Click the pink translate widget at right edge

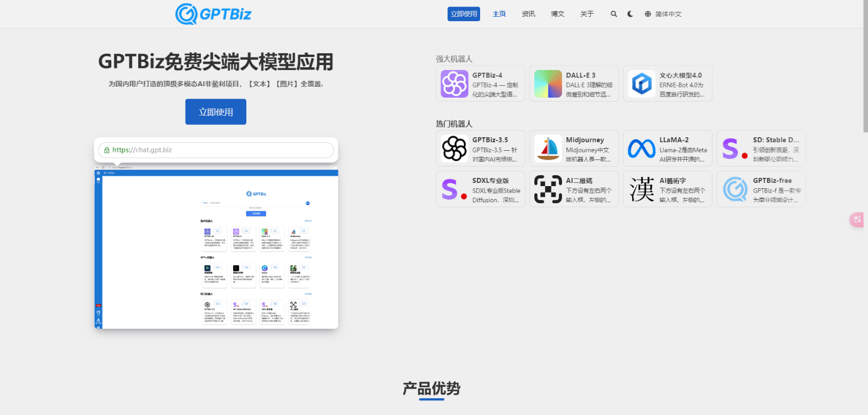(857, 220)
